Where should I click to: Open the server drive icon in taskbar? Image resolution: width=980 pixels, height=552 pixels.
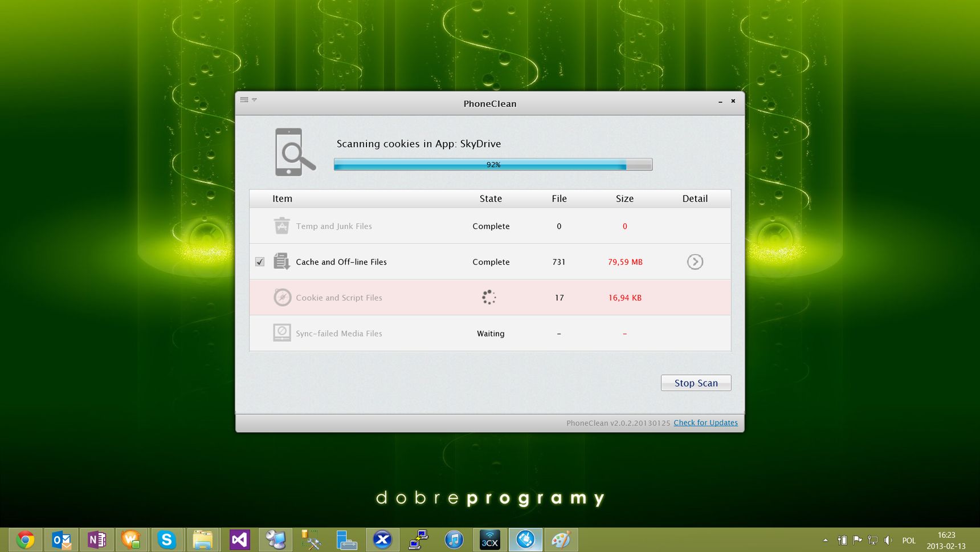[x=346, y=539]
